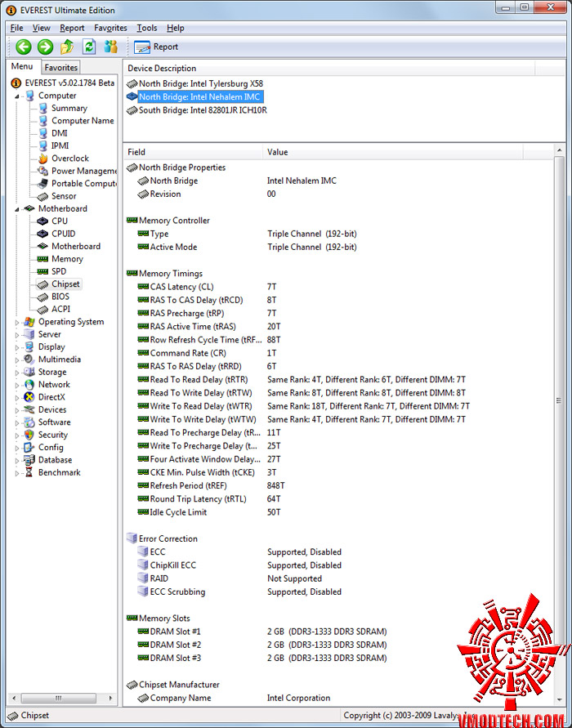572x728 pixels.
Task: Select the Summary tree item
Action: point(69,108)
